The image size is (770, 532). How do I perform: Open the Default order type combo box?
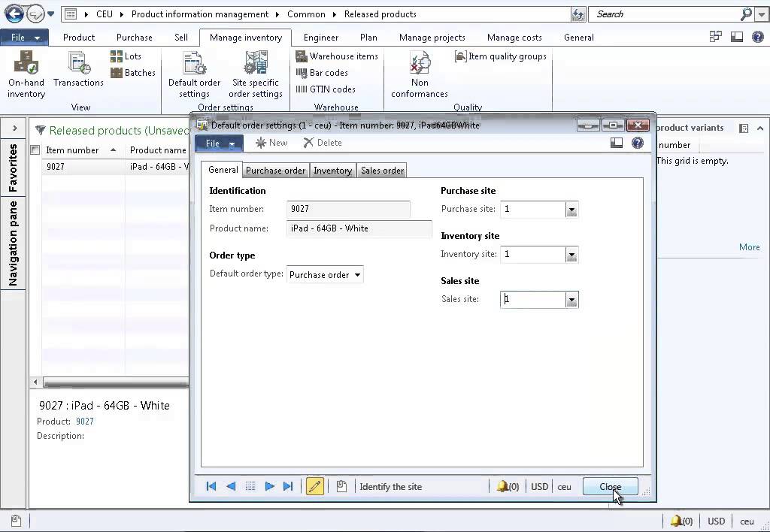[x=325, y=275]
